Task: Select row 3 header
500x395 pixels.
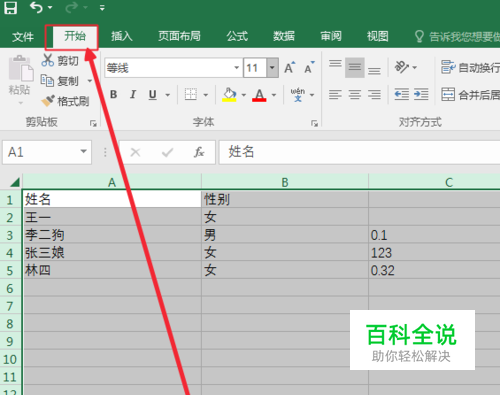Action: (10, 235)
